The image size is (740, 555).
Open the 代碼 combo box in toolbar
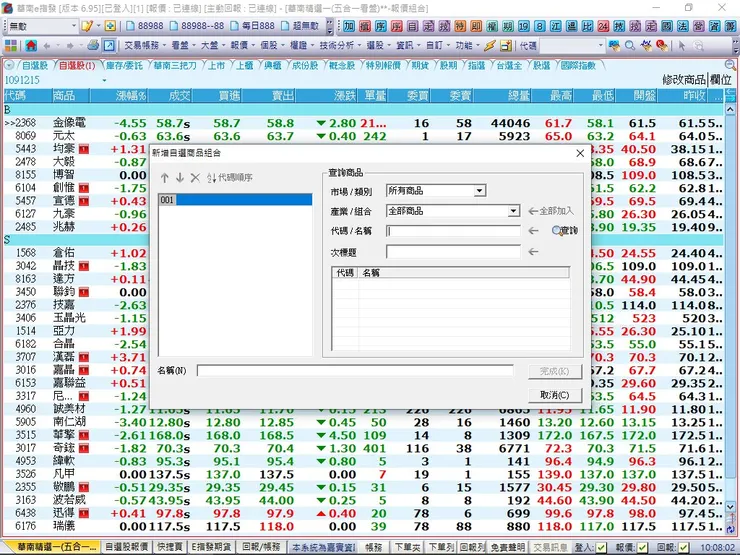[572, 45]
